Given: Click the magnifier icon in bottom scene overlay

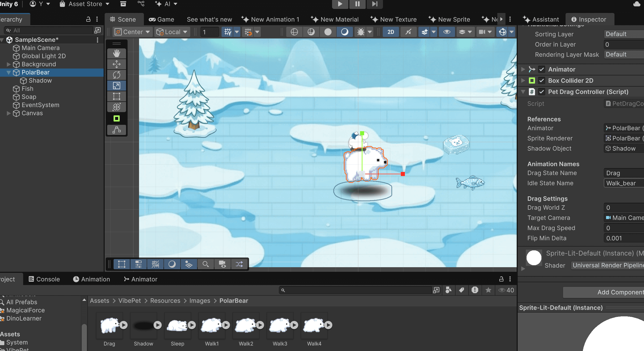Looking at the screenshot, I should [x=205, y=264].
